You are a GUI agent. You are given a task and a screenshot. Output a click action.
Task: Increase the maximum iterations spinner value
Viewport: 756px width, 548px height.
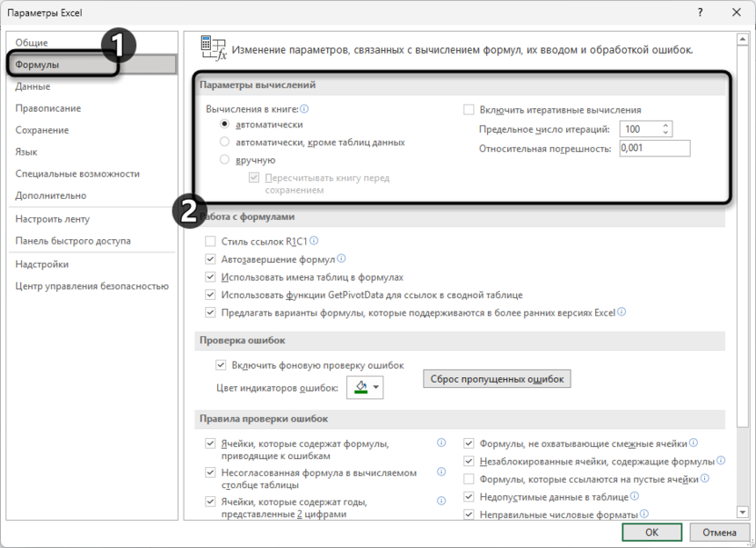pyautogui.click(x=665, y=125)
